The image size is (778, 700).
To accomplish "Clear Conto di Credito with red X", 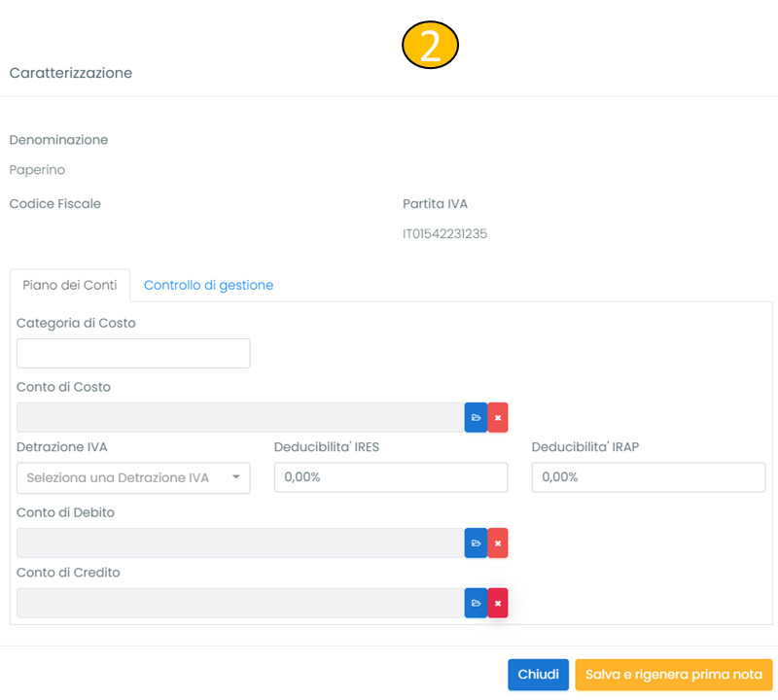I will 498,603.
